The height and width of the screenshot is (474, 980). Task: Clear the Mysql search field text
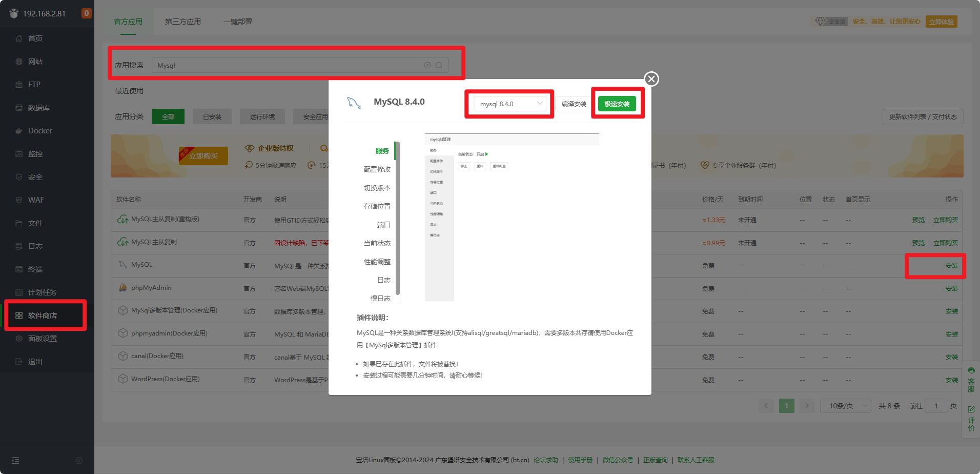427,65
